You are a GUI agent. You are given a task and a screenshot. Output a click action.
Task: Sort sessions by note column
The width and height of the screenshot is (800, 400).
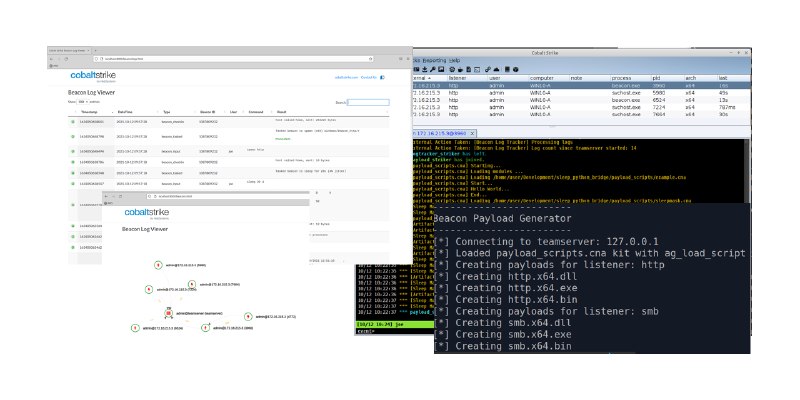click(589, 78)
